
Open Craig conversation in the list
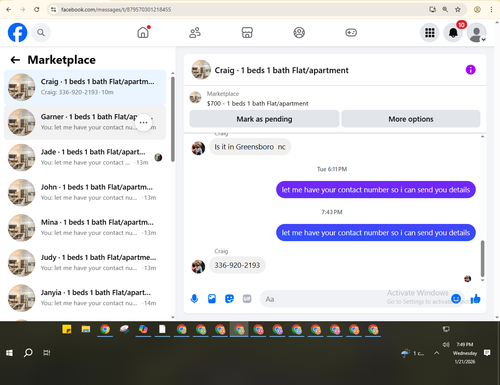point(85,87)
